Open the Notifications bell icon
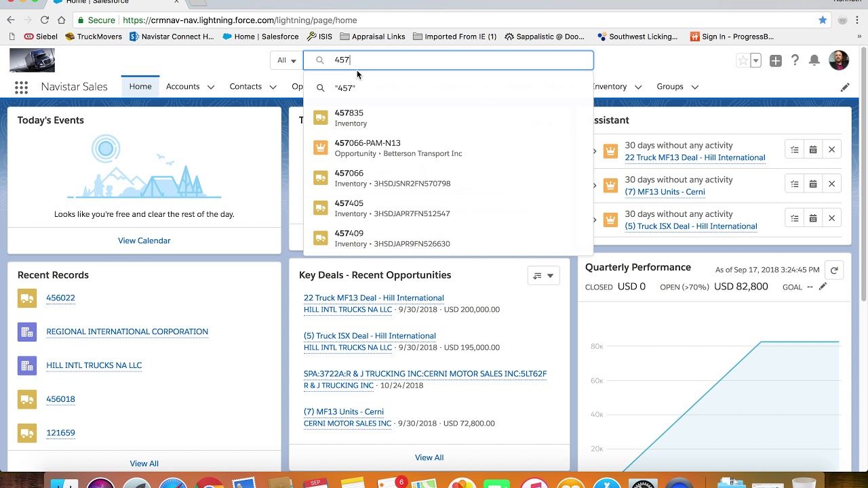868x488 pixels. [814, 60]
